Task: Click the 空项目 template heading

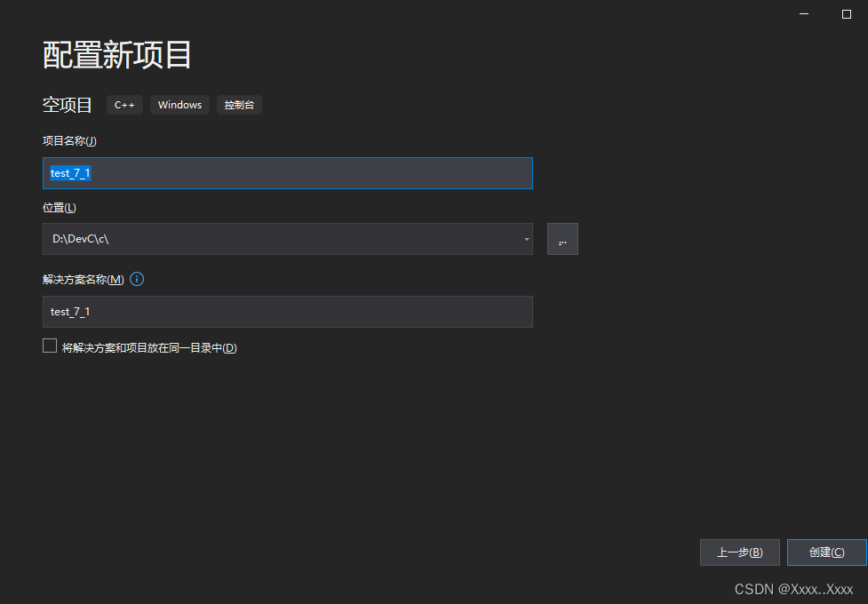Action: (x=68, y=104)
